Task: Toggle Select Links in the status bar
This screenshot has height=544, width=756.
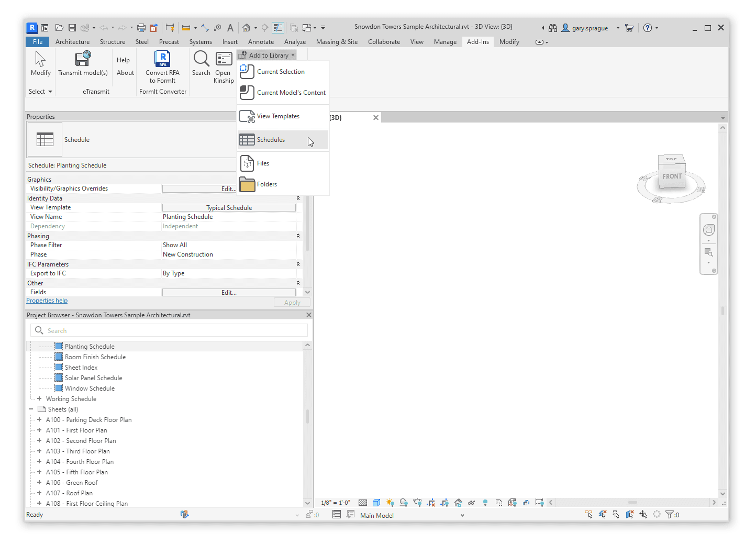Action: coord(588,515)
